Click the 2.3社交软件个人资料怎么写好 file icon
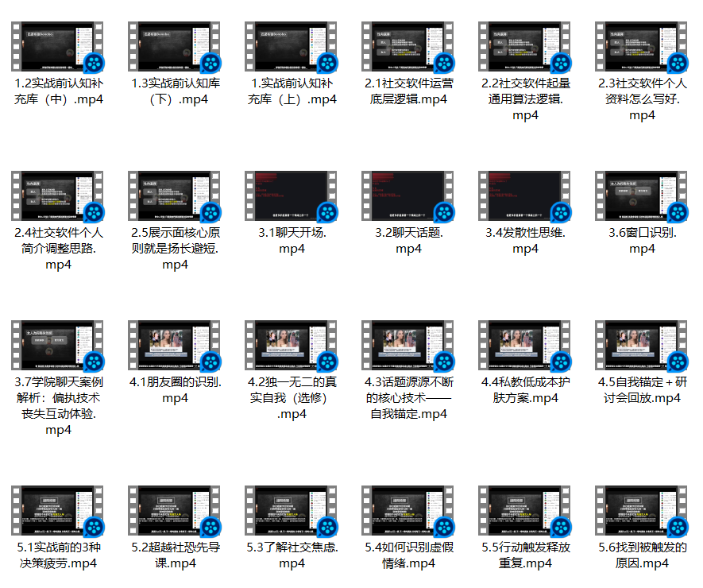This screenshot has height=588, width=703. click(642, 46)
